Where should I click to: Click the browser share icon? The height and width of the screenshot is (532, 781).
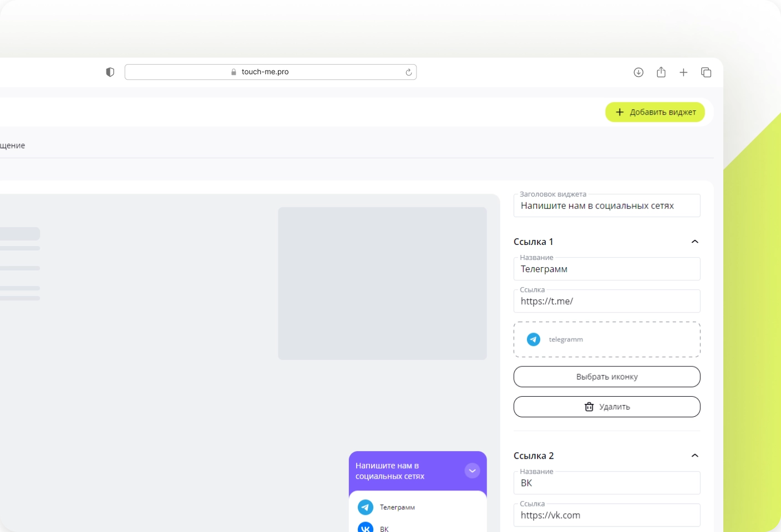(661, 72)
